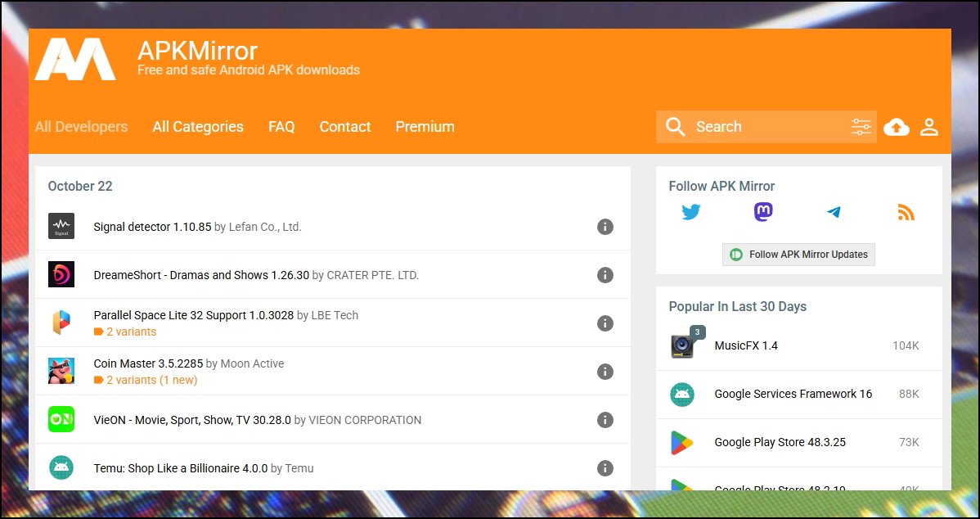Viewport: 980px width, 519px height.
Task: Open Coin Master 3.5.2285 link
Action: 148,363
